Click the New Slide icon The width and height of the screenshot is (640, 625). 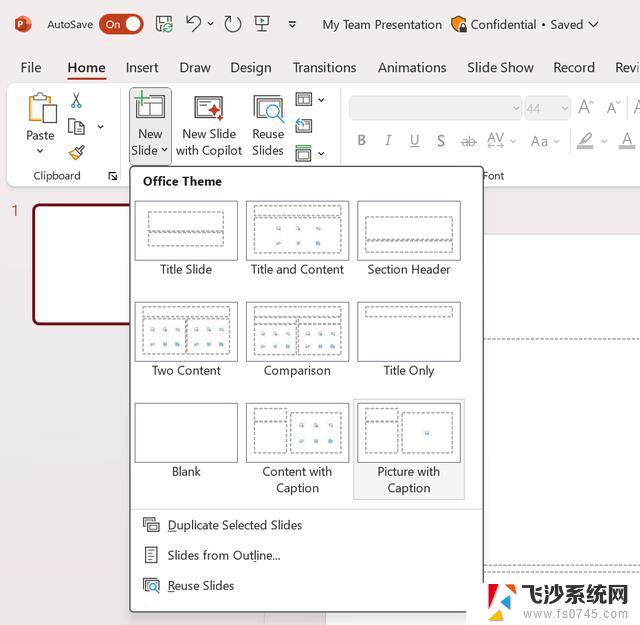pyautogui.click(x=149, y=107)
